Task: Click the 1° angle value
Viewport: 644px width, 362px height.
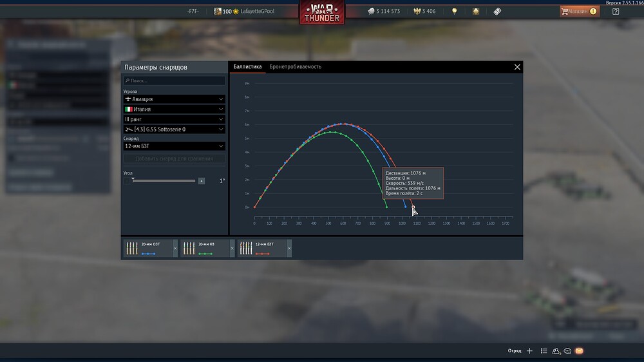Action: [222, 181]
